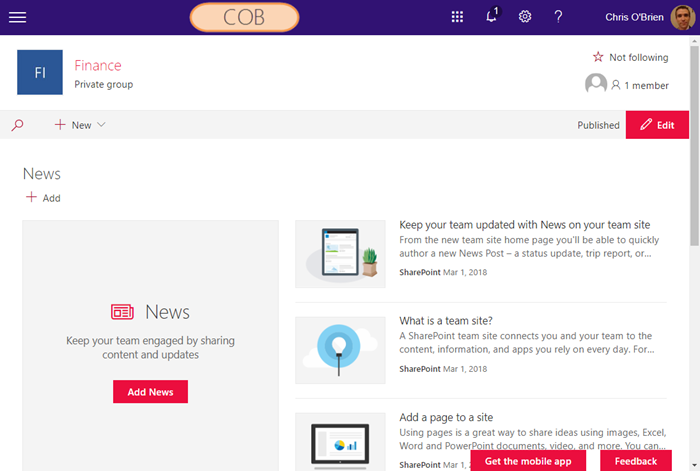Open 'What is a team site?' article
The height and width of the screenshot is (471, 700).
click(x=446, y=321)
